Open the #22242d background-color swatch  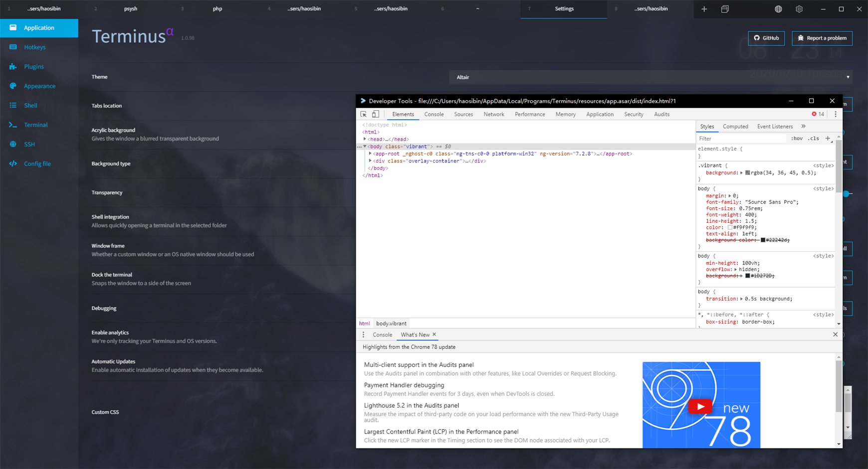[763, 240]
